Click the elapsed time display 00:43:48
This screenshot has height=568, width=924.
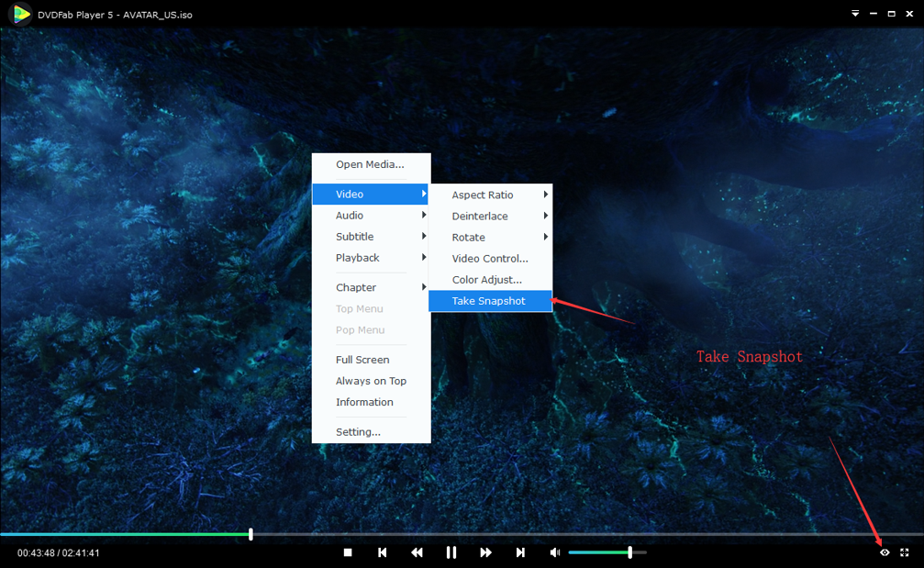(x=36, y=553)
